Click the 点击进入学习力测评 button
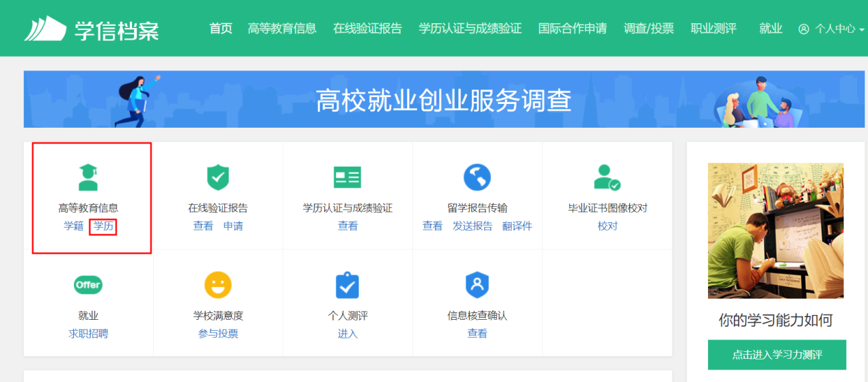Image resolution: width=868 pixels, height=382 pixels. coord(777,355)
